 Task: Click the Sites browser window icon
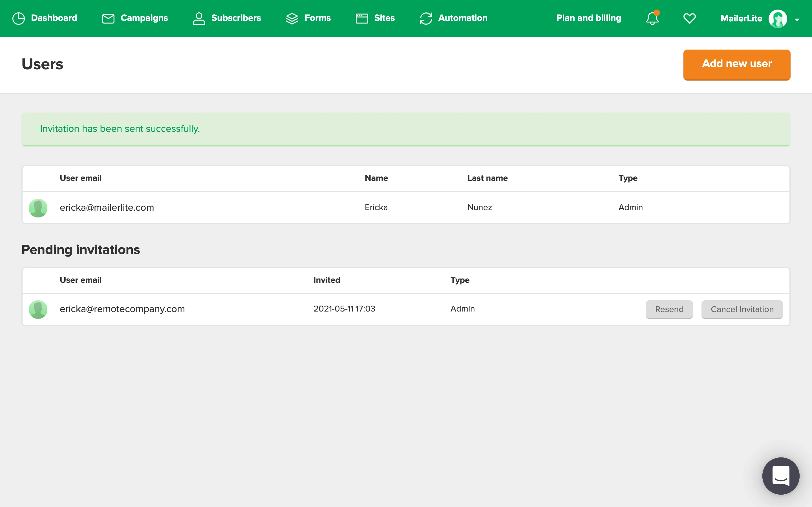pyautogui.click(x=362, y=18)
